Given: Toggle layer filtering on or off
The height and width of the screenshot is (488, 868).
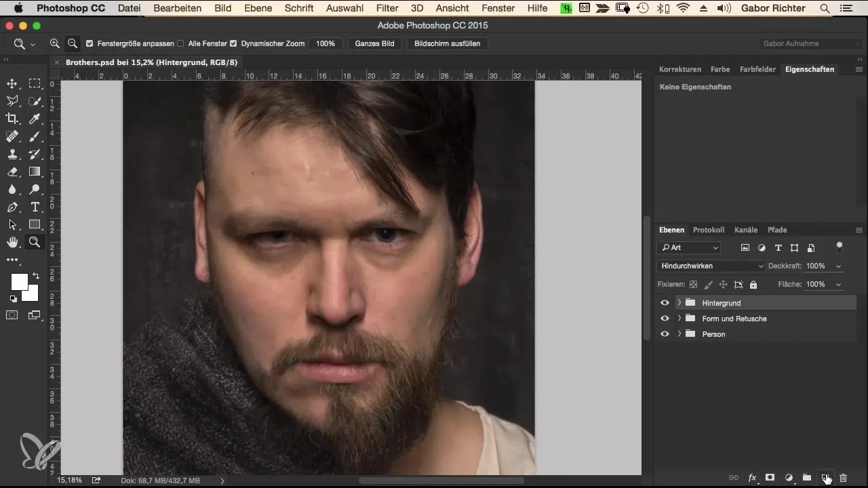Looking at the screenshot, I should (x=840, y=246).
